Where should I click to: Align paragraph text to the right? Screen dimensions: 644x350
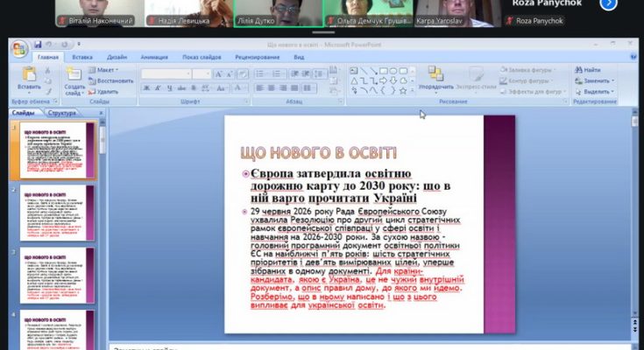(283, 87)
